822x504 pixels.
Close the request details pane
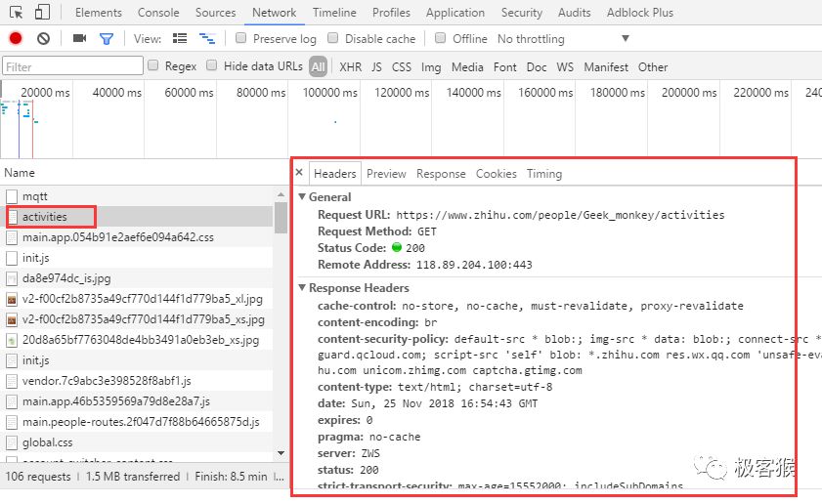tap(299, 172)
